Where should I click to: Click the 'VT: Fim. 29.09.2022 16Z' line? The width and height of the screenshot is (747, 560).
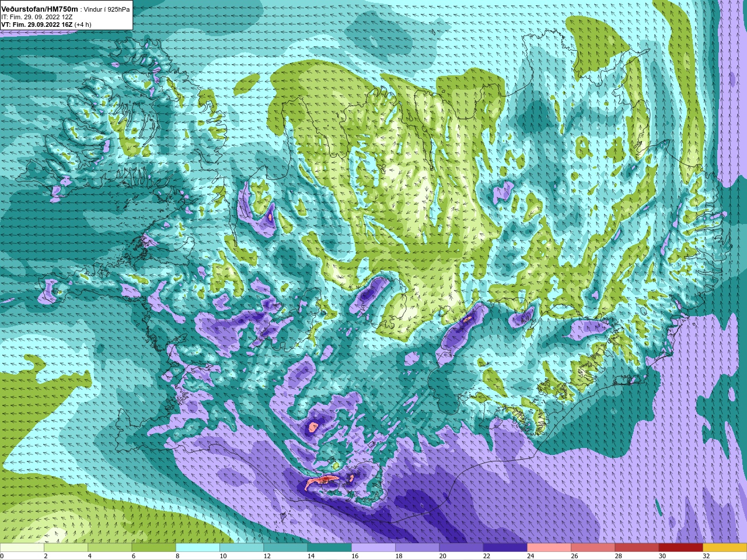[x=37, y=25]
